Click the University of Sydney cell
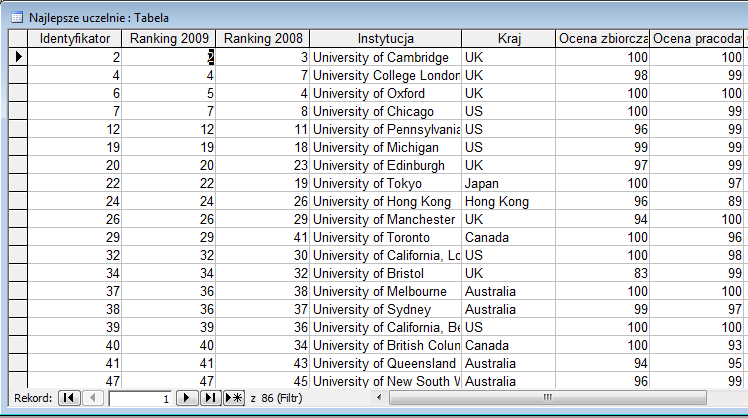The height and width of the screenshot is (418, 748). click(x=385, y=309)
